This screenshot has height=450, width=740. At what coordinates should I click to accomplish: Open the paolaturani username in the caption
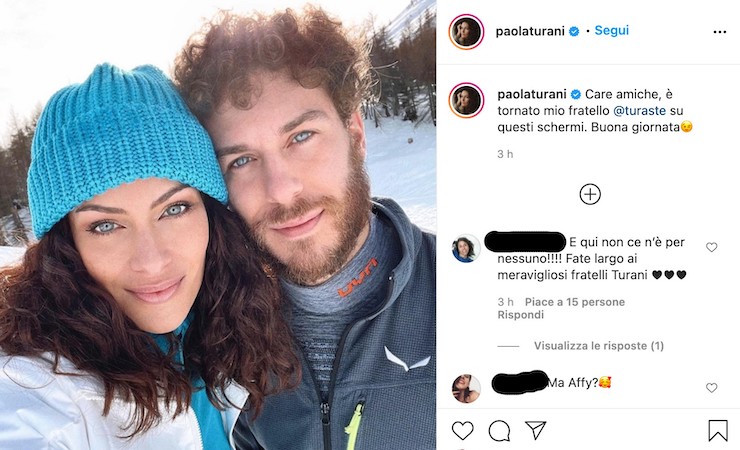pos(532,94)
